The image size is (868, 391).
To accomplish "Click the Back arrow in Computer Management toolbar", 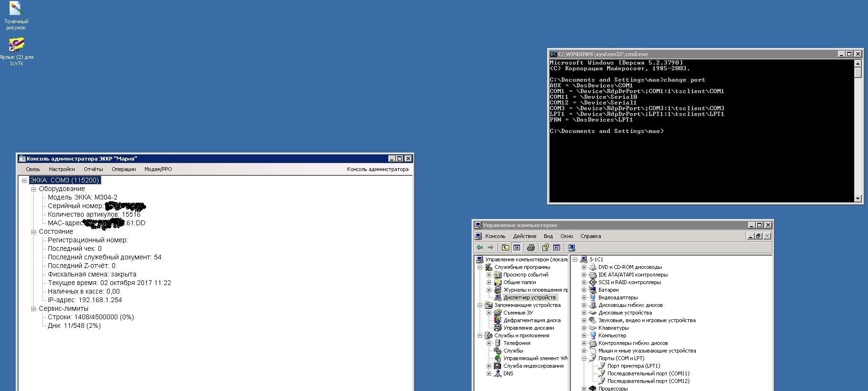I will [x=480, y=248].
